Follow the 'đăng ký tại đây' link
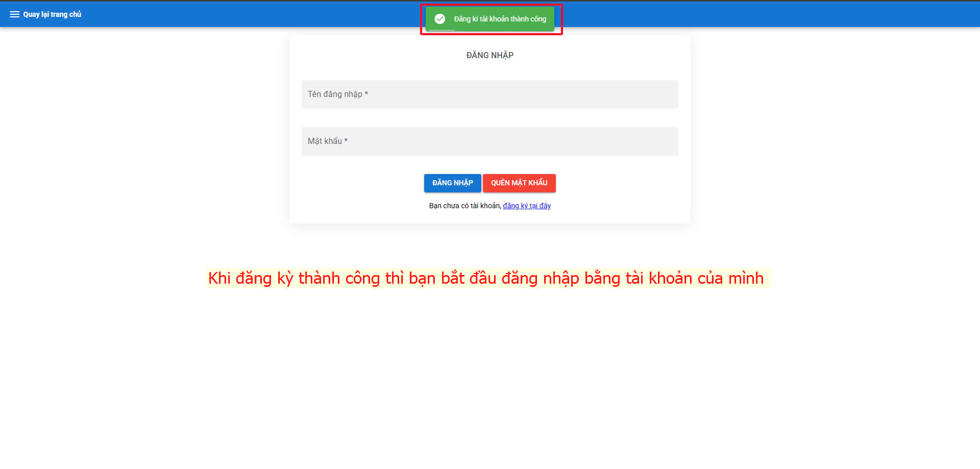Image resolution: width=980 pixels, height=469 pixels. coord(526,206)
